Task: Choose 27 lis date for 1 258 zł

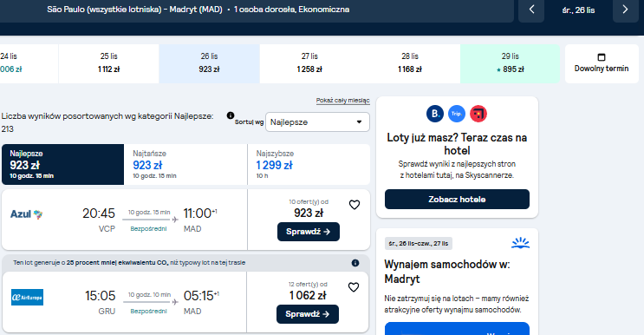Action: 309,63
